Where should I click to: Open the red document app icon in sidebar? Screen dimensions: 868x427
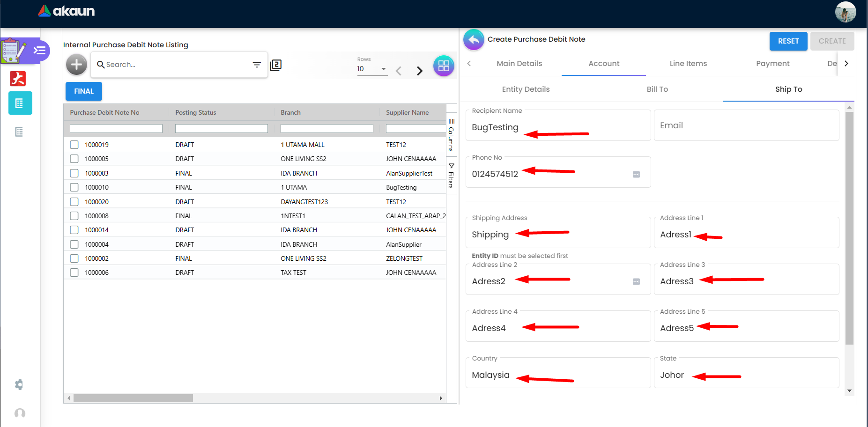[x=18, y=79]
